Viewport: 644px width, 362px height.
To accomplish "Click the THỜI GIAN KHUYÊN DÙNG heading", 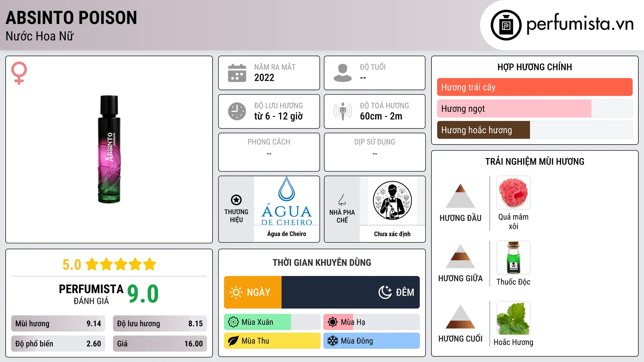I will coord(322,262).
